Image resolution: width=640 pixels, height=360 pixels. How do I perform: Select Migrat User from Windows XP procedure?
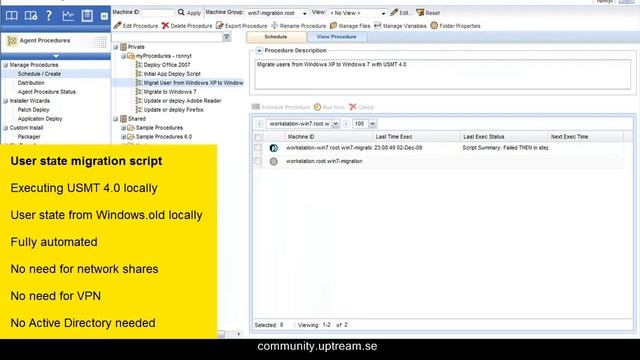point(193,83)
